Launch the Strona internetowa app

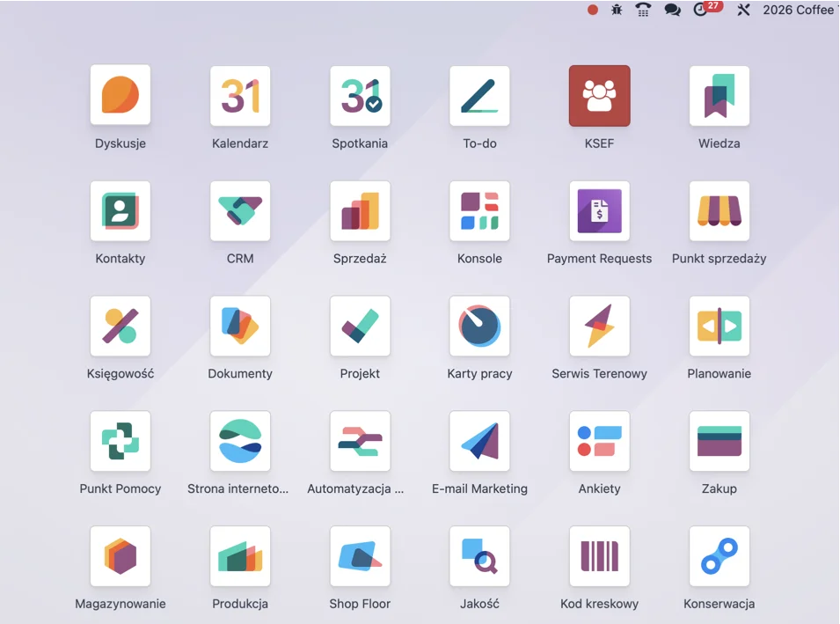(240, 441)
